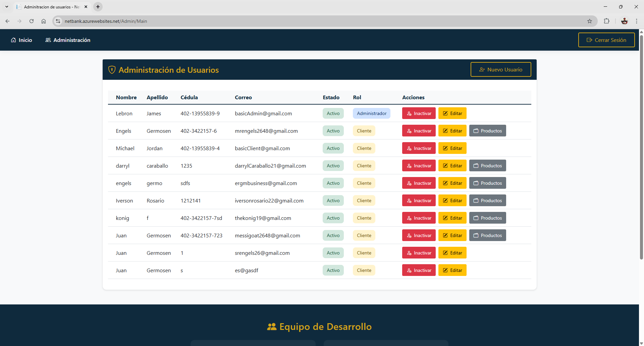The height and width of the screenshot is (346, 644).
Task: Open Chrome three-dot menu
Action: pos(636,21)
